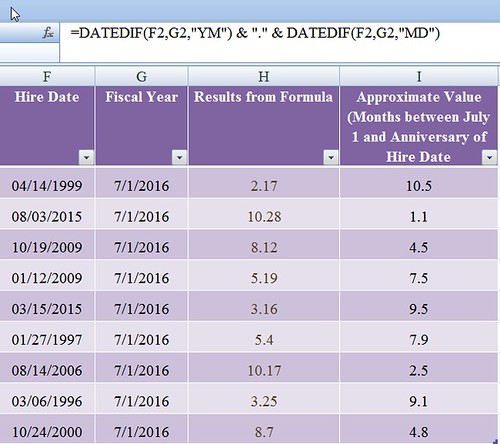Select approximate value cell 4.5

coord(419,244)
